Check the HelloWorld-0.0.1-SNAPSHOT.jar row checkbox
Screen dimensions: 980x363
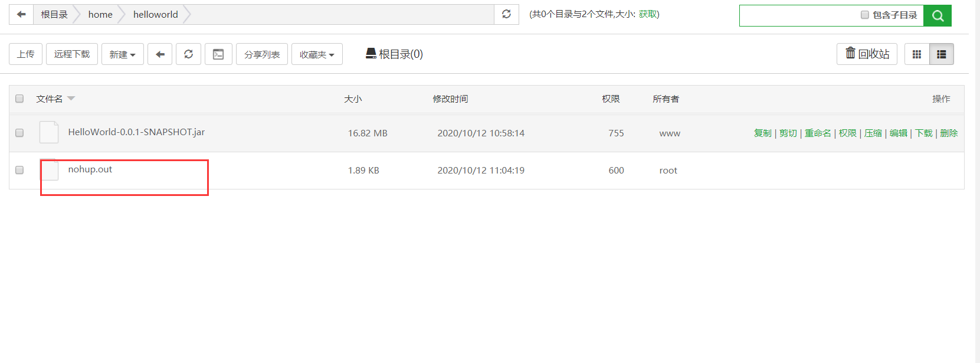(19, 133)
